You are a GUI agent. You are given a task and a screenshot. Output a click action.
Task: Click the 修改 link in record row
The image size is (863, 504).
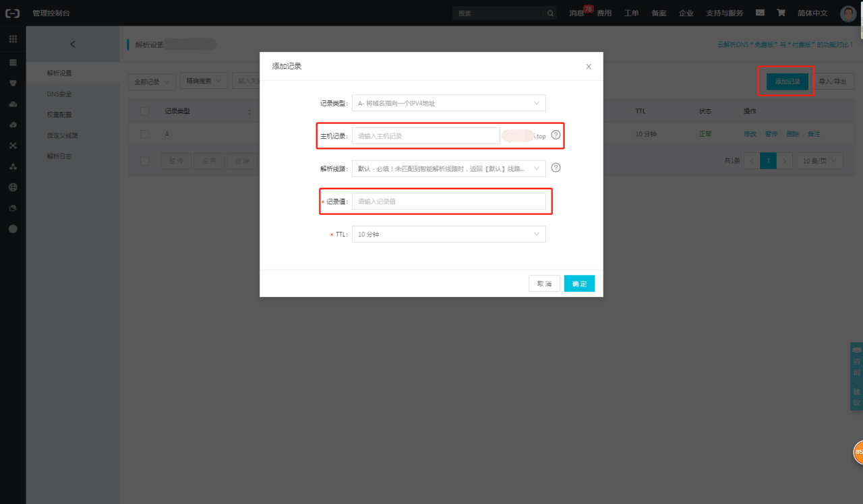click(750, 134)
